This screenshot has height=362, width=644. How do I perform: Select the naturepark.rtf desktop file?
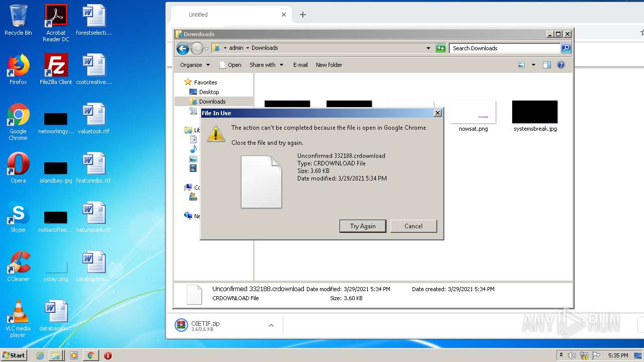coord(94,217)
